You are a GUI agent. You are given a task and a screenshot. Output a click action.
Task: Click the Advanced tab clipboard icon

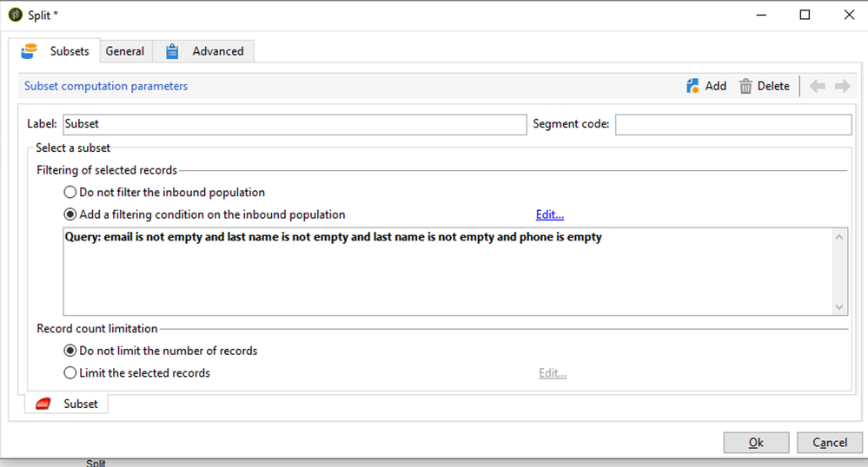(x=172, y=51)
